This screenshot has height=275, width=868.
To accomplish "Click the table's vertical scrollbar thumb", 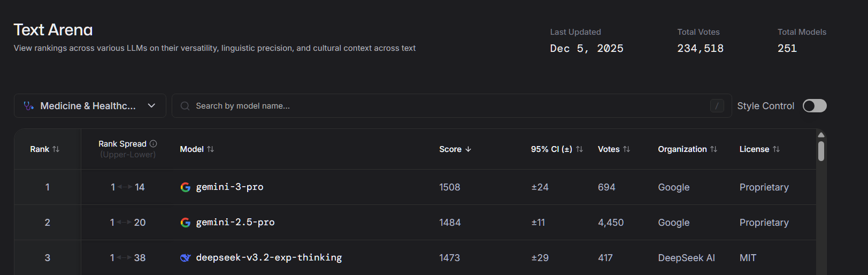I will click(x=821, y=151).
